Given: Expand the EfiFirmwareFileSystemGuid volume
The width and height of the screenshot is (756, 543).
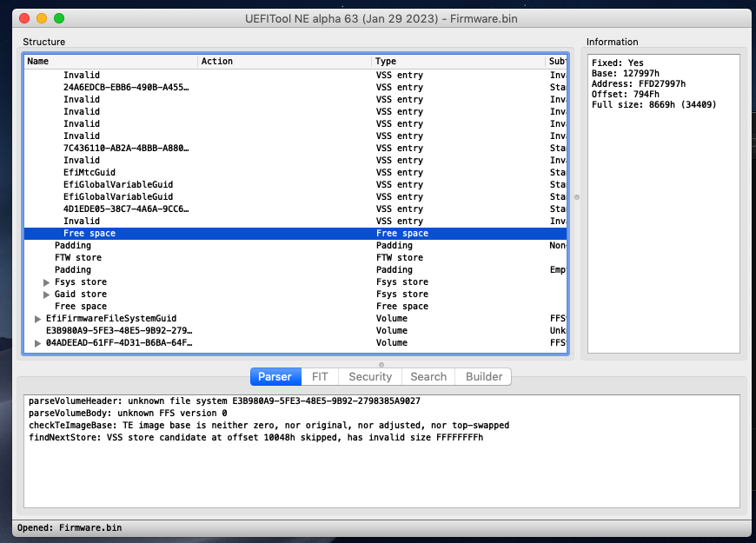Looking at the screenshot, I should pos(37,319).
